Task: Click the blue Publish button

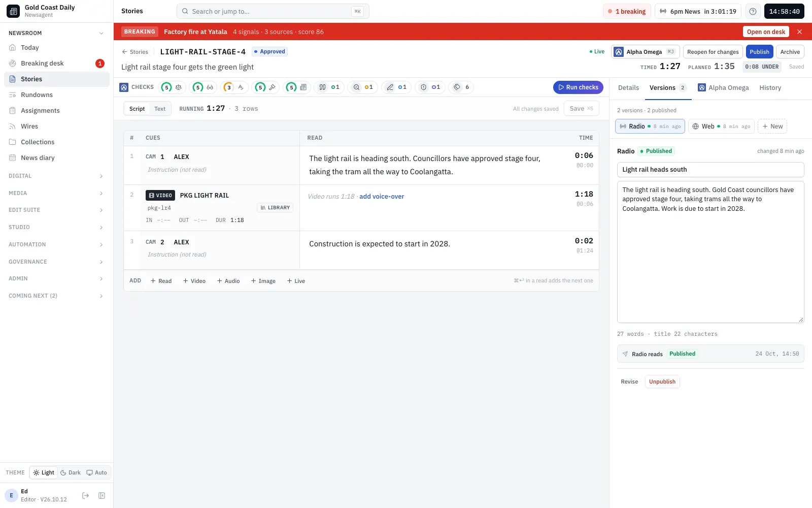Action: 759,52
